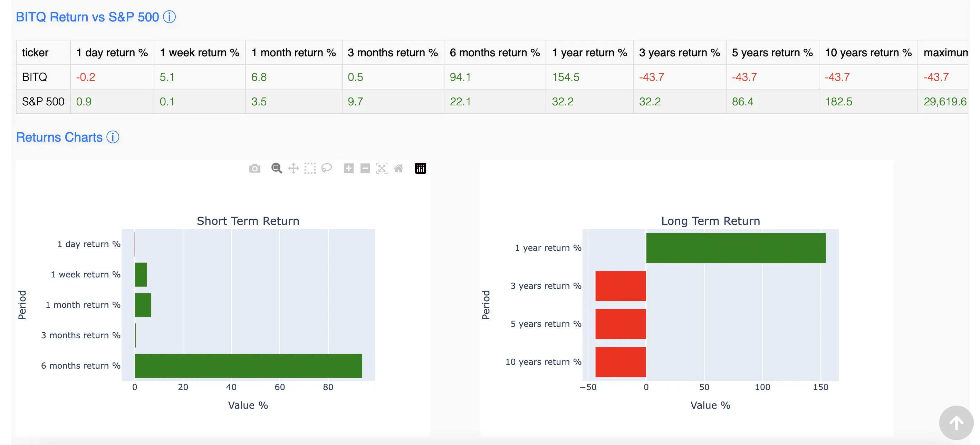980x445 pixels.
Task: Click the crosshair/pan tool icon
Action: (x=292, y=168)
